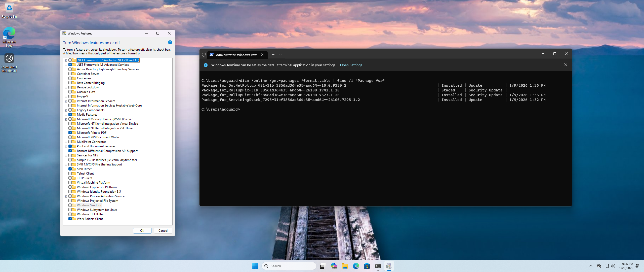Expand the Hyper-V tree node
Viewport: 644px width, 272px height.
coord(66,97)
